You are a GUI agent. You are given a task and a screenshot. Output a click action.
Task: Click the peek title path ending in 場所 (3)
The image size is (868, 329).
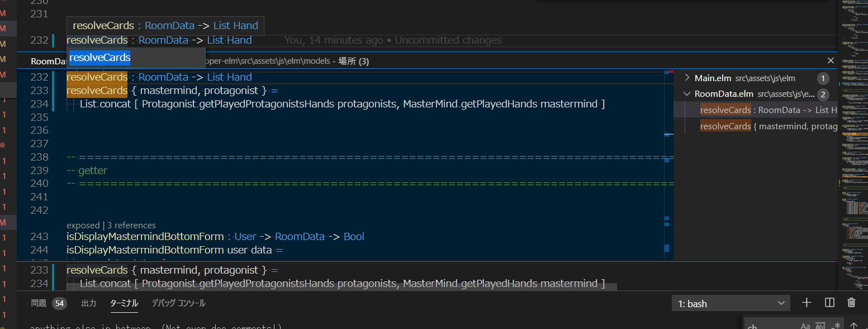[287, 61]
